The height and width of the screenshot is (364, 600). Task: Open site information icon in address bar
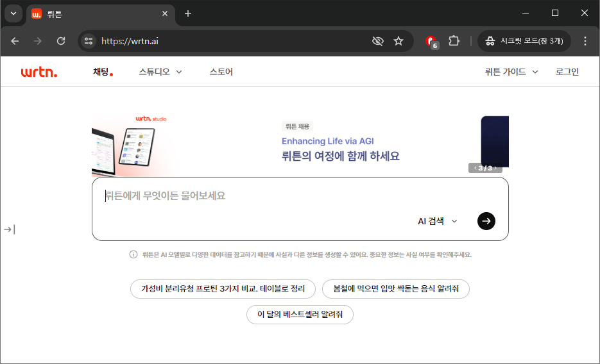coord(89,41)
